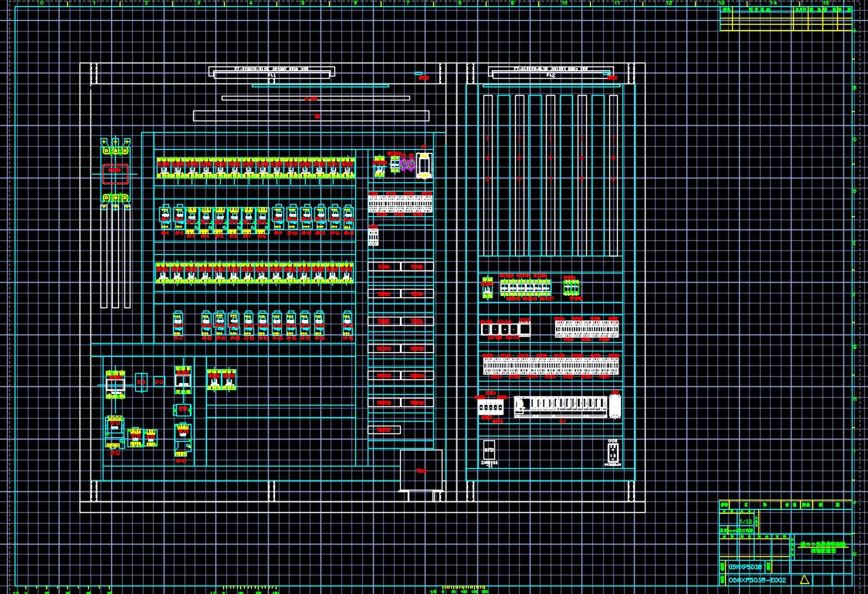Pick the NFB breaker symbol in right cabinet

[489, 450]
